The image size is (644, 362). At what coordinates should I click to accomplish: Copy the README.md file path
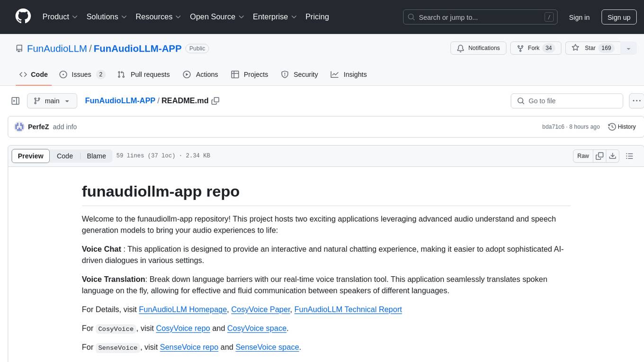[215, 101]
